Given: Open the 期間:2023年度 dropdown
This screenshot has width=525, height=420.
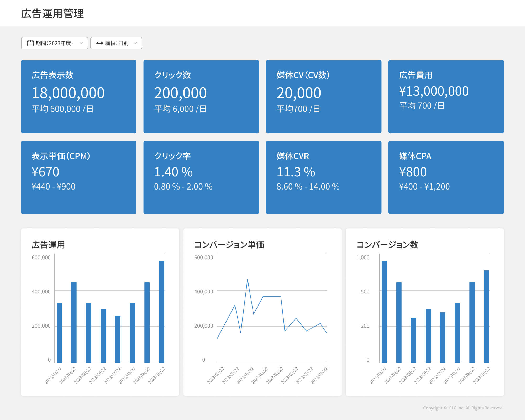Looking at the screenshot, I should pos(55,43).
